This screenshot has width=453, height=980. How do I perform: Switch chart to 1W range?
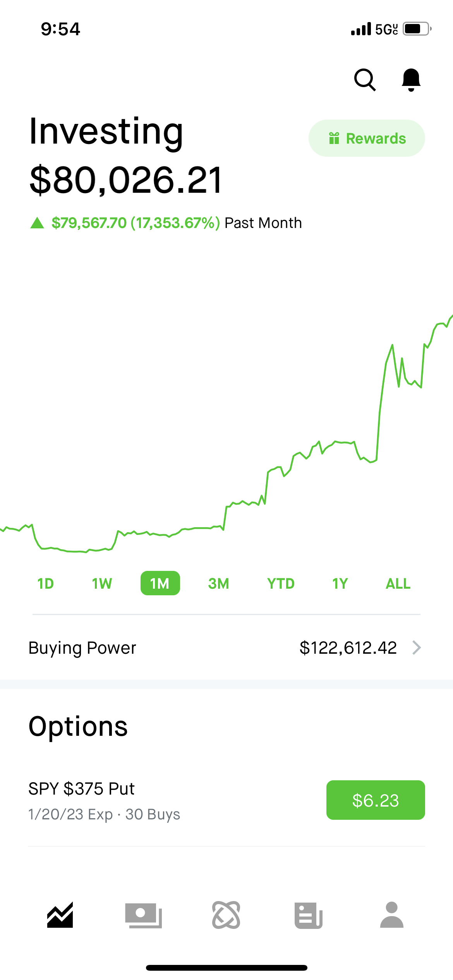coord(102,583)
